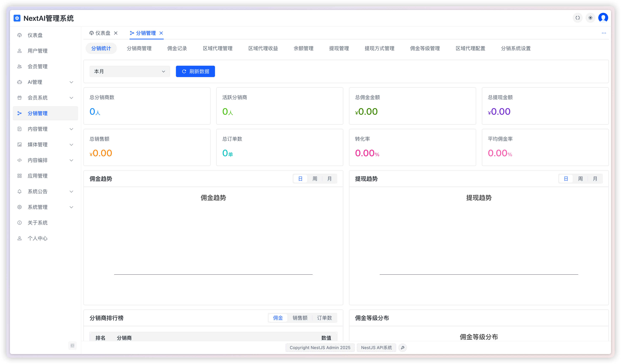Click the AI管理 robot icon
Image resolution: width=621 pixels, height=364 pixels.
point(20,82)
